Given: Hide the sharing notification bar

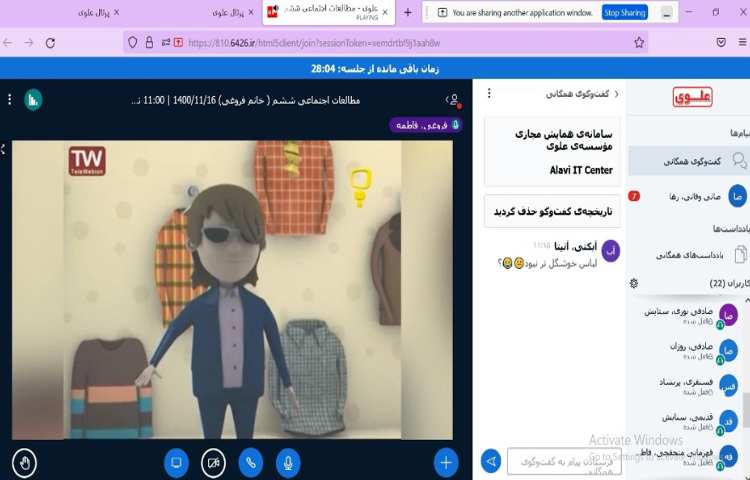Looking at the screenshot, I should click(x=667, y=13).
